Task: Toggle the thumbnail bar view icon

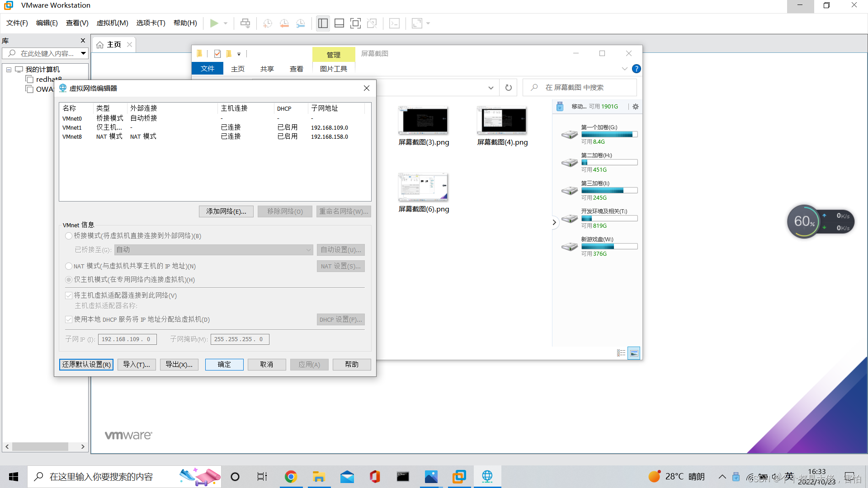Action: click(x=339, y=23)
